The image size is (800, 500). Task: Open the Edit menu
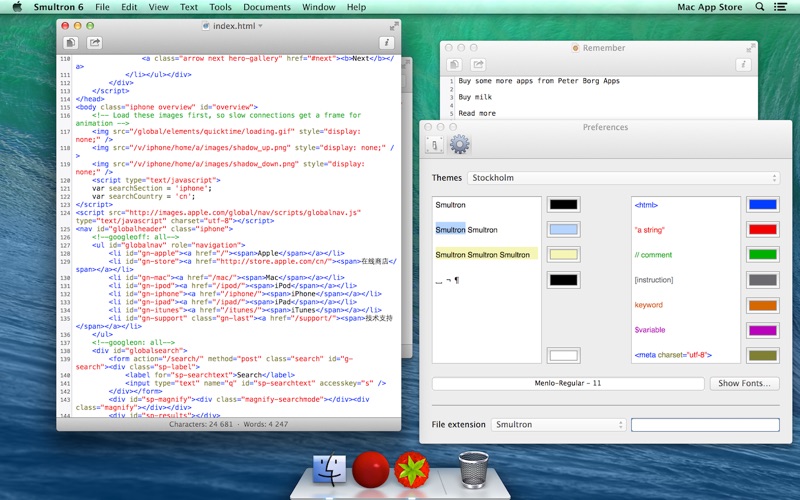pos(129,7)
